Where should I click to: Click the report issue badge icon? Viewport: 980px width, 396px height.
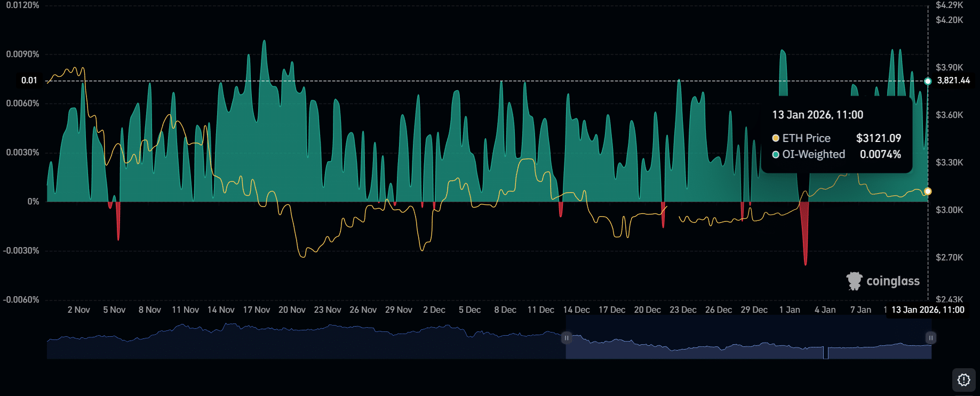[x=963, y=379]
